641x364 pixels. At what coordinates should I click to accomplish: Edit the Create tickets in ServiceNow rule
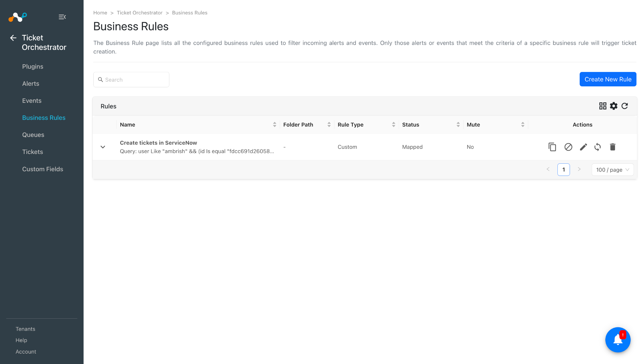583,147
